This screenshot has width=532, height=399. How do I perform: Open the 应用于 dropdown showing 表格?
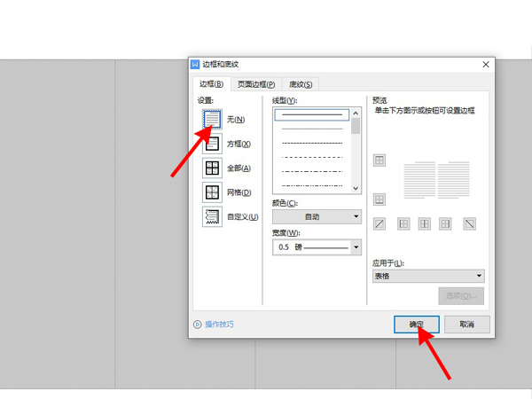428,277
